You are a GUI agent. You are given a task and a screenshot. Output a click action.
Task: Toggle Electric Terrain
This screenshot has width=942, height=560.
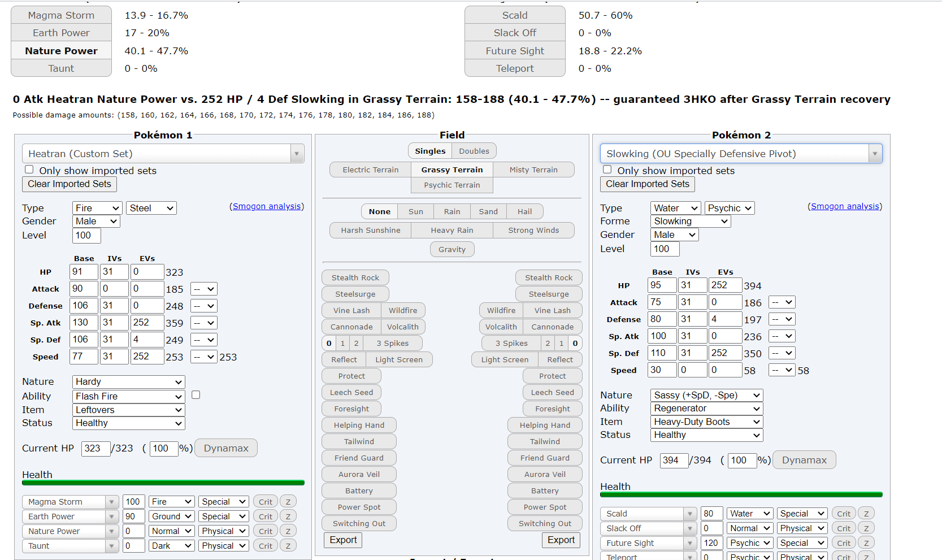370,170
